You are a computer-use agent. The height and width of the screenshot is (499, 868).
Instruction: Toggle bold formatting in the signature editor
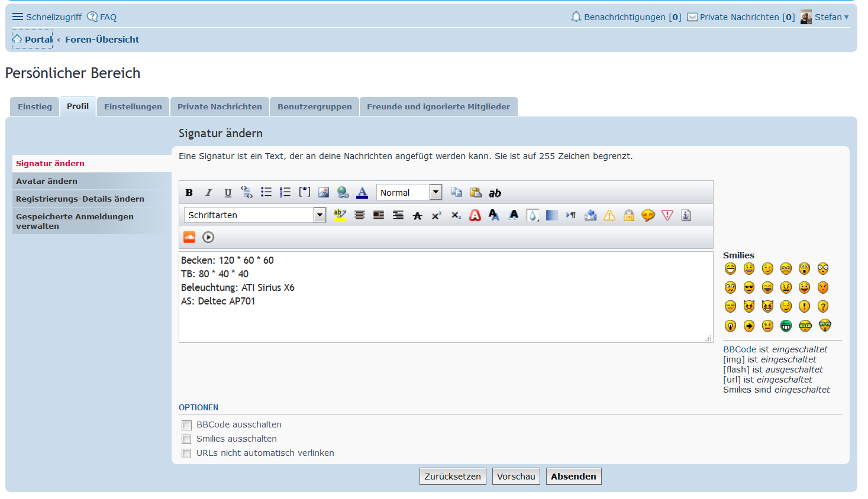coord(189,193)
